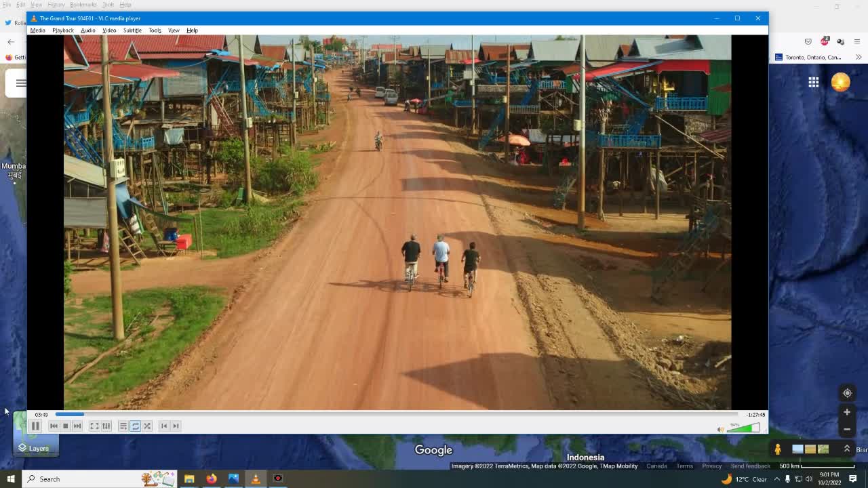The height and width of the screenshot is (488, 868).
Task: Expand the Google Maps imagery panel
Action: (x=847, y=449)
